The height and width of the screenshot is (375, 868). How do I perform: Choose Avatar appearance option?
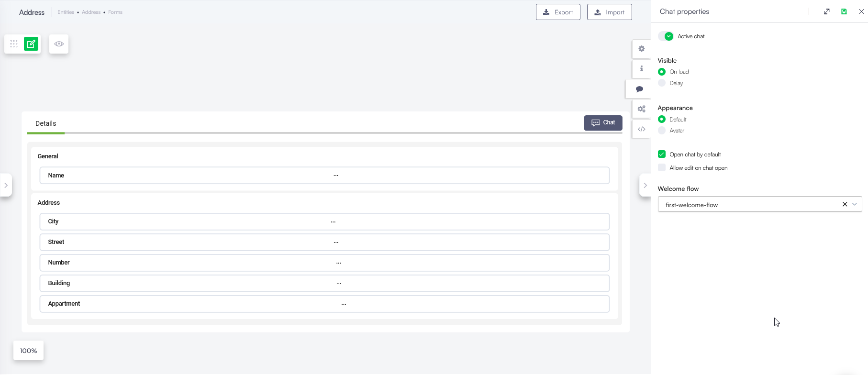(662, 131)
